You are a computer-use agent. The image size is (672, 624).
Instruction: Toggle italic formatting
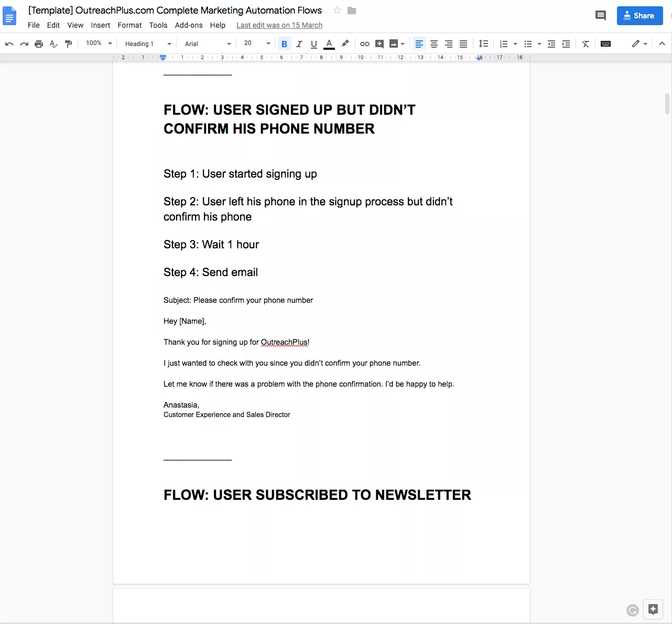pos(299,44)
